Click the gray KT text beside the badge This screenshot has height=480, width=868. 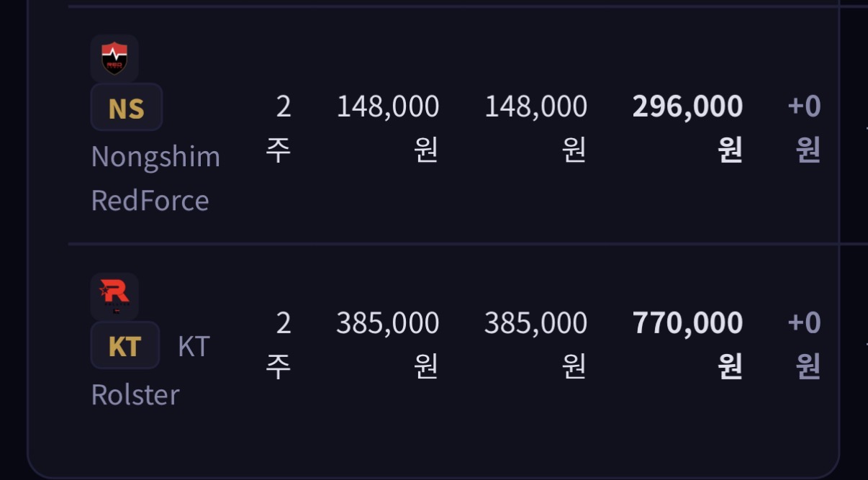point(193,346)
